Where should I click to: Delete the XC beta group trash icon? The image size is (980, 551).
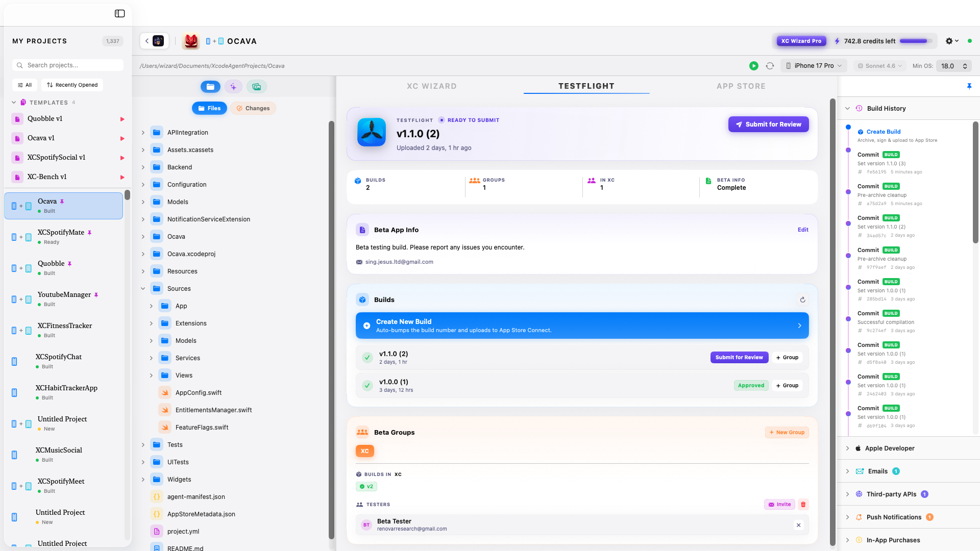tap(803, 505)
